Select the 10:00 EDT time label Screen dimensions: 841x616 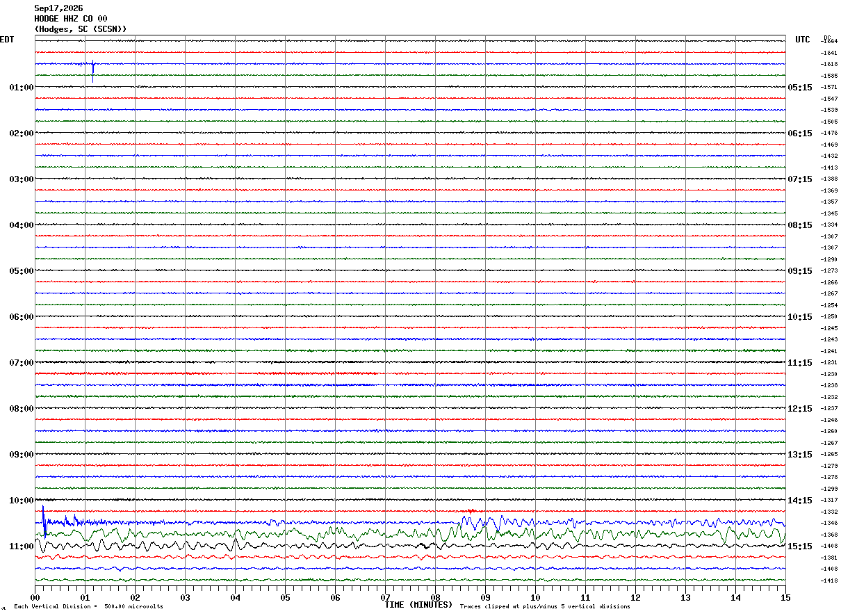(x=22, y=501)
